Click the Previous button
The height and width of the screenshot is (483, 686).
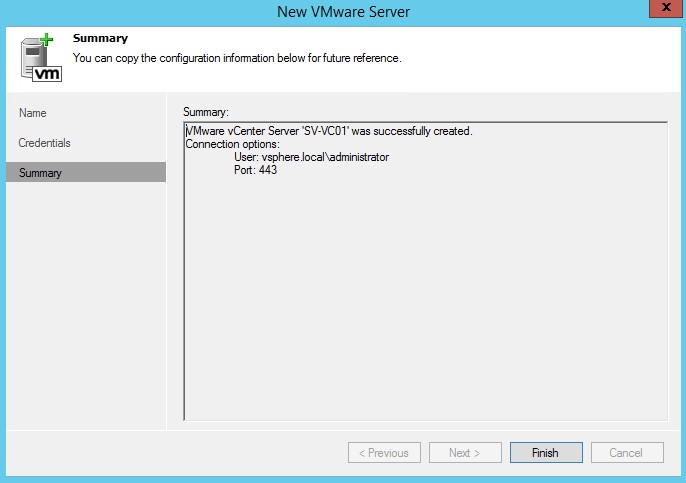tap(384, 452)
